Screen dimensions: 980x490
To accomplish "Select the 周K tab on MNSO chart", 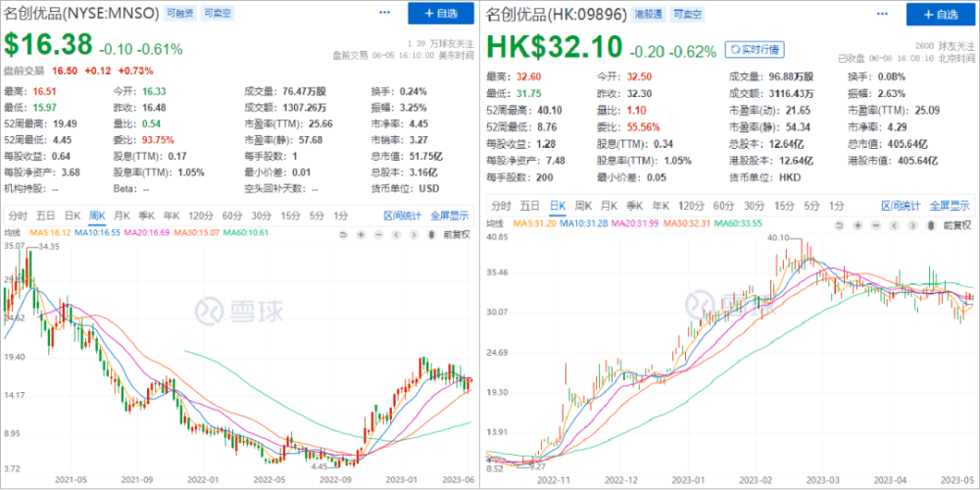I will pyautogui.click(x=98, y=216).
